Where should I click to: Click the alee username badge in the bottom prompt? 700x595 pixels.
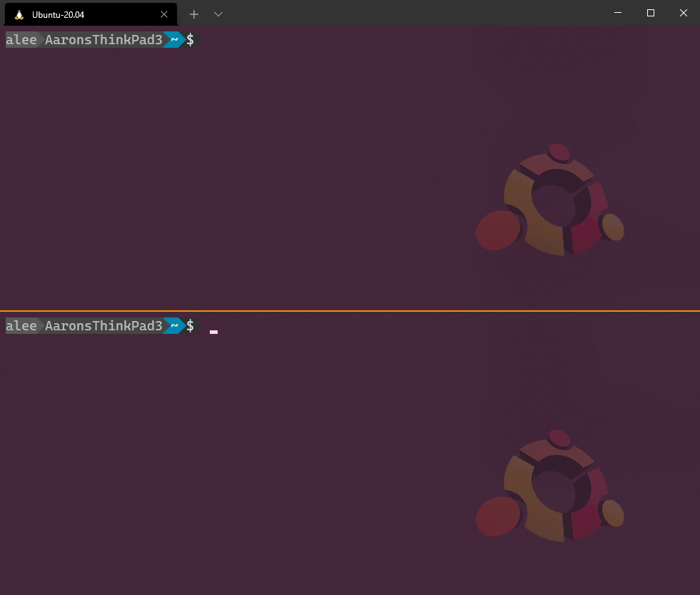click(x=20, y=326)
